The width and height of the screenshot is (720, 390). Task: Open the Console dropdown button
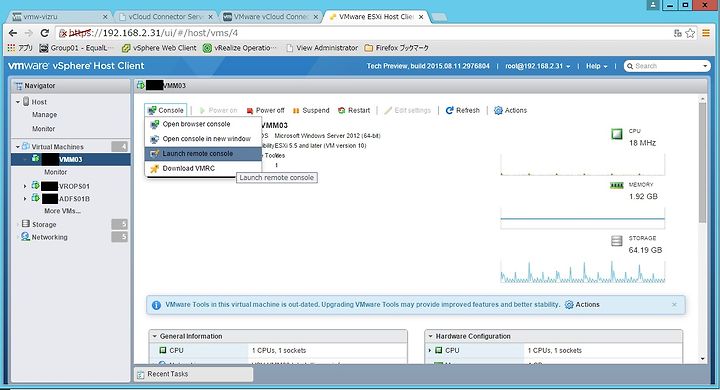(166, 110)
